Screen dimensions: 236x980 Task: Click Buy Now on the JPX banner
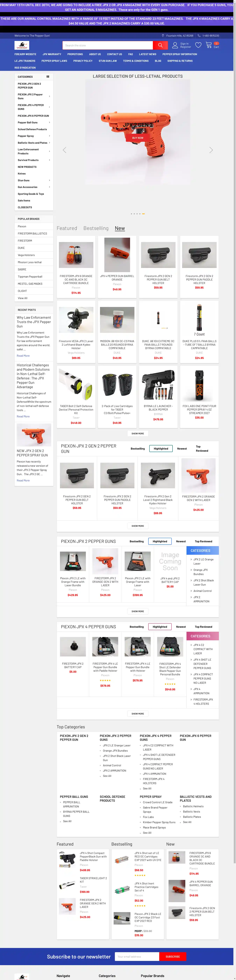coord(138,138)
